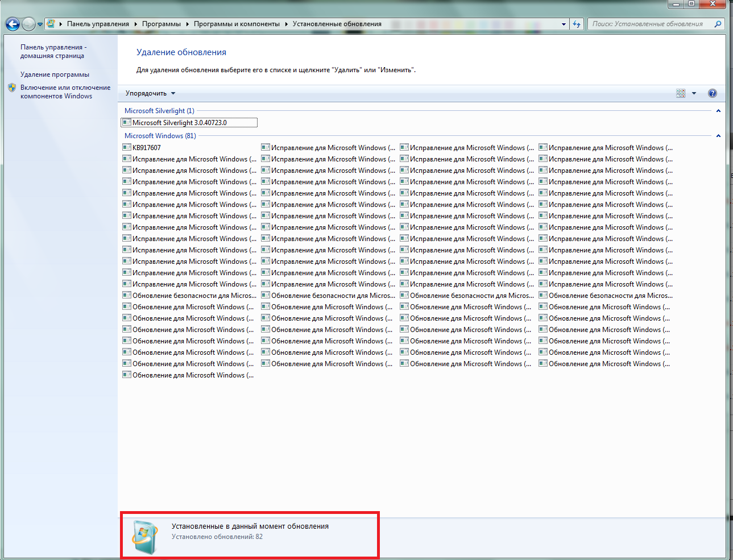Collapse the Microsoft Silverlight group
The height and width of the screenshot is (560, 733).
pyautogui.click(x=718, y=111)
